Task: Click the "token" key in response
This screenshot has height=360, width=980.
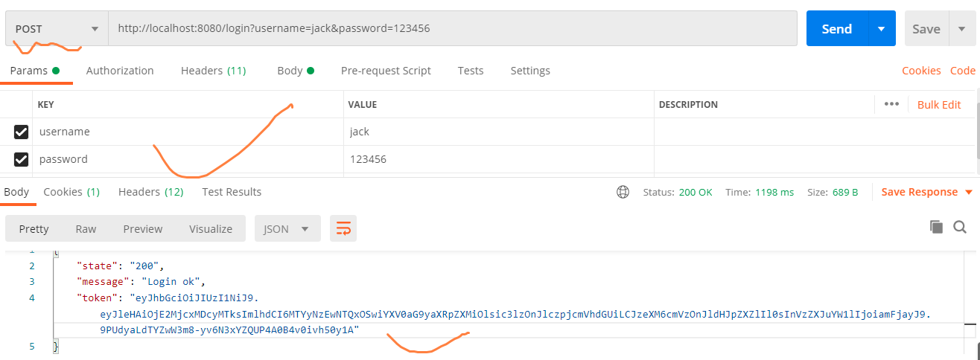Action: click(x=98, y=298)
